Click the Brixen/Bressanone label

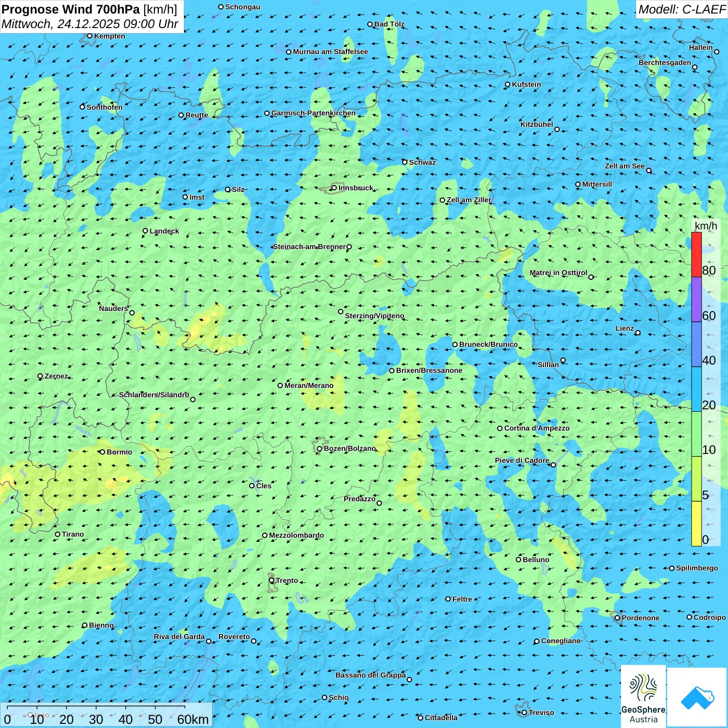pos(429,370)
